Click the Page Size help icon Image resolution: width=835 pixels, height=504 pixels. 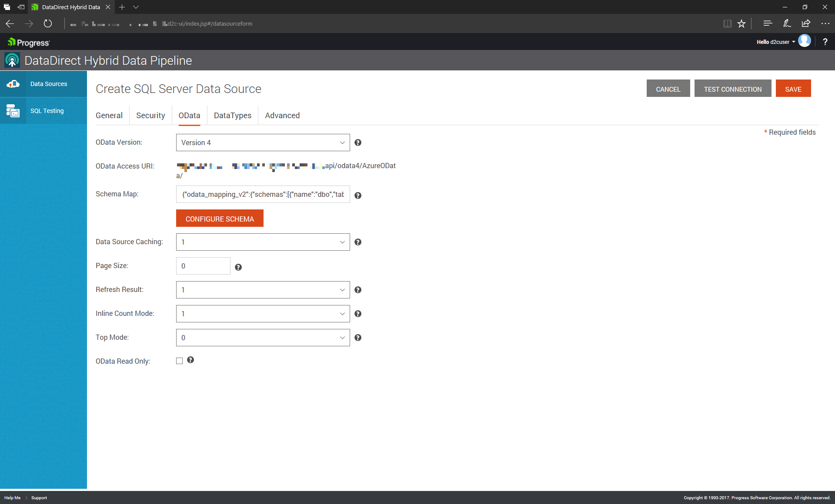[238, 267]
